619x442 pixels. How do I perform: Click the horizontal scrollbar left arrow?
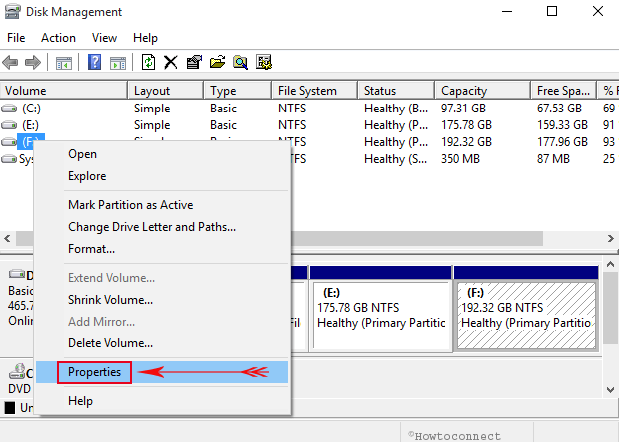click(x=7, y=238)
